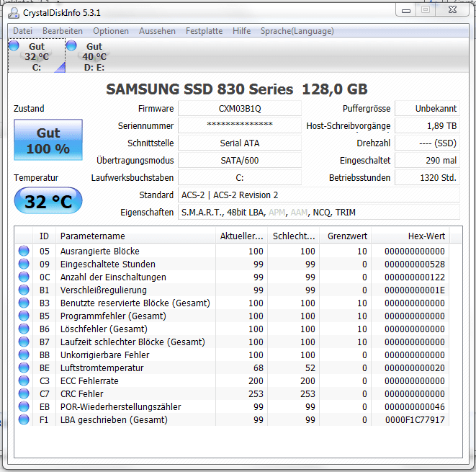
Task: Select hex value 0000000001E
Action: coord(415,290)
